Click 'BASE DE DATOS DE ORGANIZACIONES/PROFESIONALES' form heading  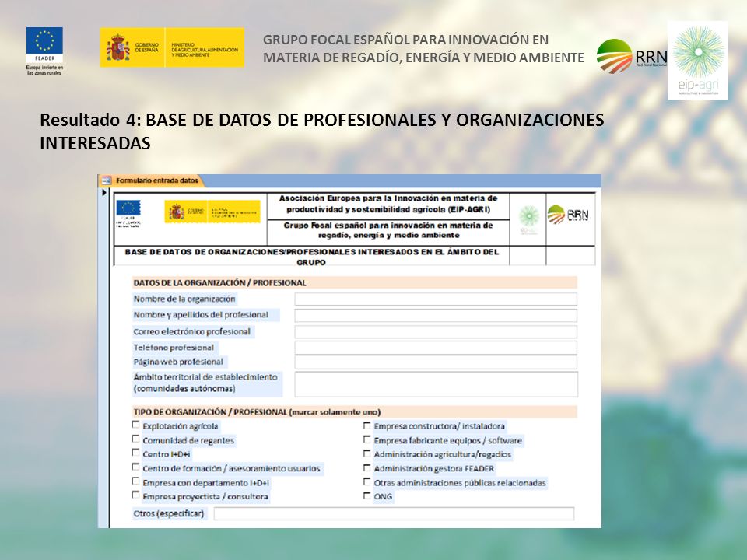pos(311,257)
